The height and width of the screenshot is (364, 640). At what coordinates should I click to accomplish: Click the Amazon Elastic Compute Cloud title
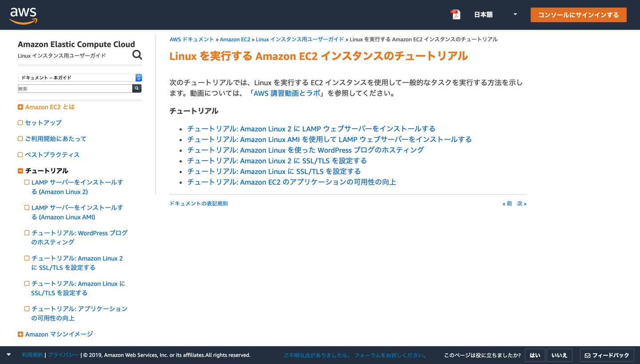pos(76,44)
